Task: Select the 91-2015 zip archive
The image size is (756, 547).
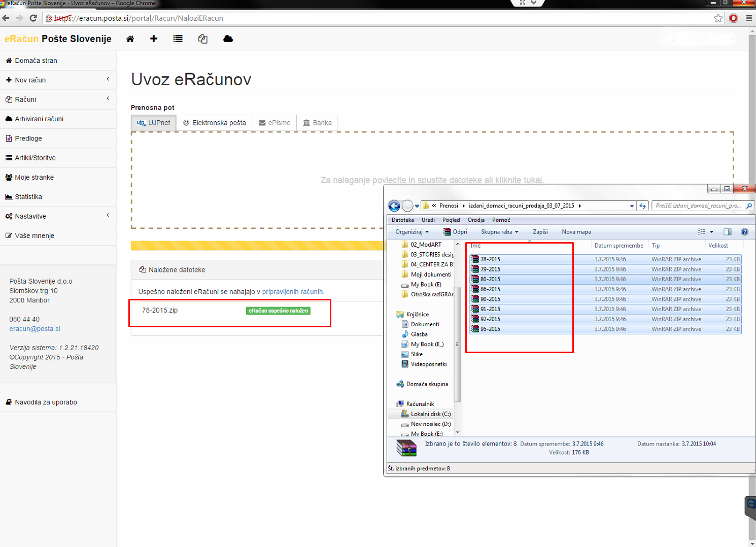Action: [x=605, y=309]
